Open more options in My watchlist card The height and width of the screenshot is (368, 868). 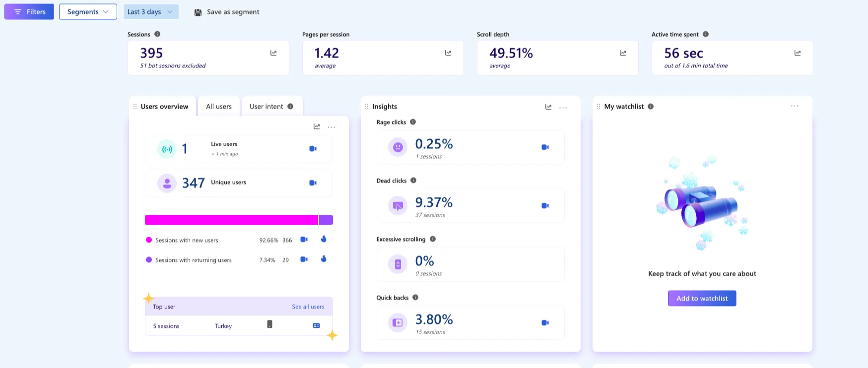tap(795, 106)
